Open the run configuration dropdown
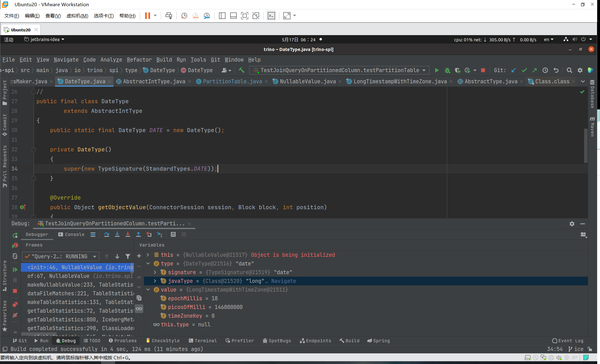 point(340,70)
